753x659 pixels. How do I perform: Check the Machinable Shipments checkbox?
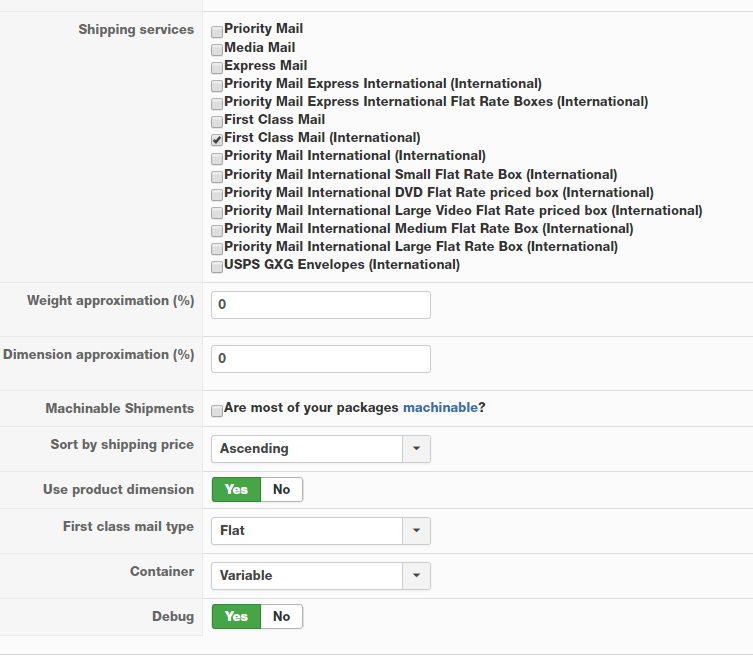(217, 411)
